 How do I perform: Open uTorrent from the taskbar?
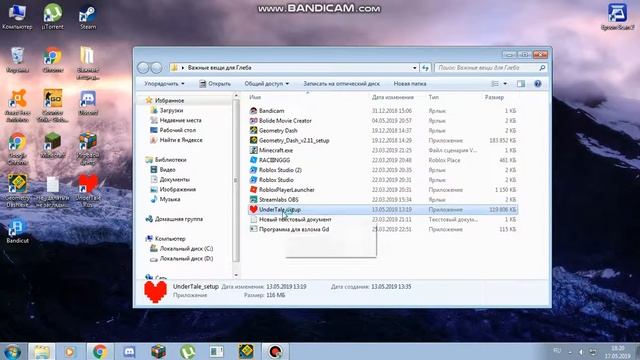click(187, 351)
